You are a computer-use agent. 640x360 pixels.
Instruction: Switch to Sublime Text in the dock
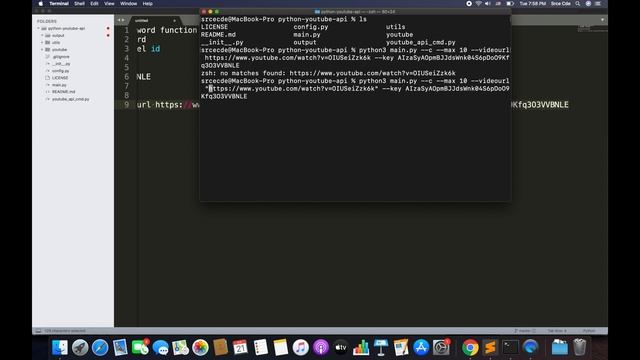[490, 347]
